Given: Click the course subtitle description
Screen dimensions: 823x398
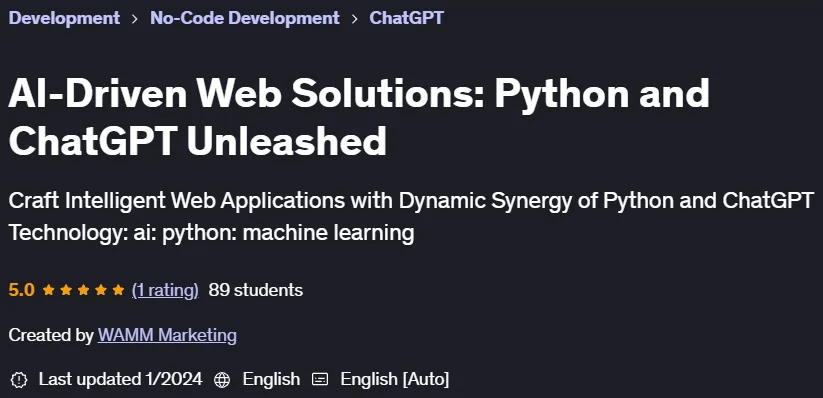Looking at the screenshot, I should click(412, 216).
